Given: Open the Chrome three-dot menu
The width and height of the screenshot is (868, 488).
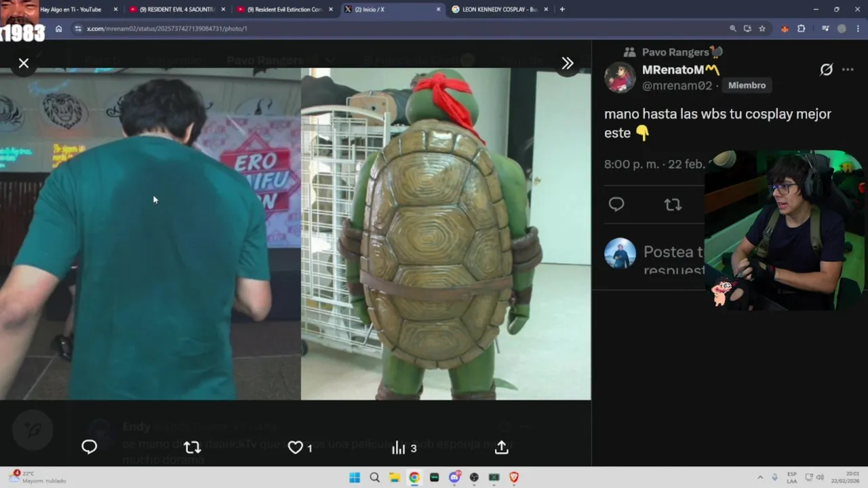Looking at the screenshot, I should 858,28.
